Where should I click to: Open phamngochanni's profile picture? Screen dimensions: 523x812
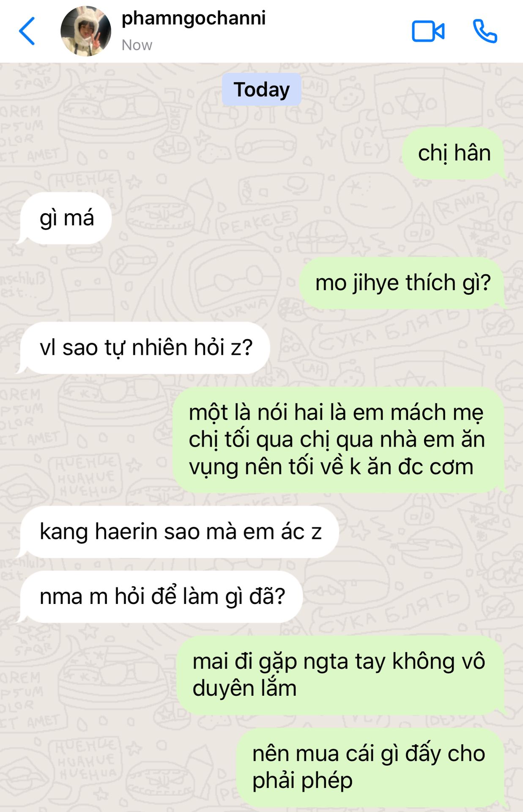coord(86,31)
